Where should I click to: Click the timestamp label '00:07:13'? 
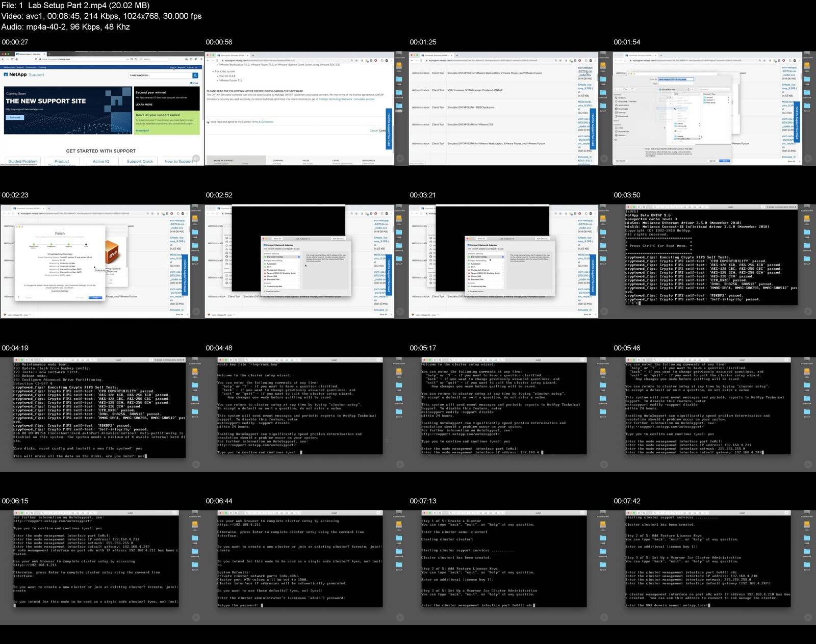point(423,501)
